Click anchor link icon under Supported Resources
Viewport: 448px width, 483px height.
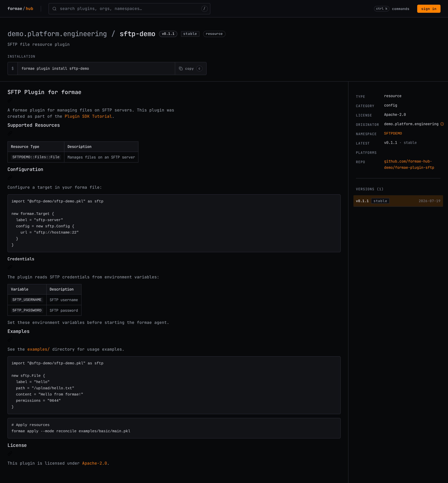[x=10, y=133]
